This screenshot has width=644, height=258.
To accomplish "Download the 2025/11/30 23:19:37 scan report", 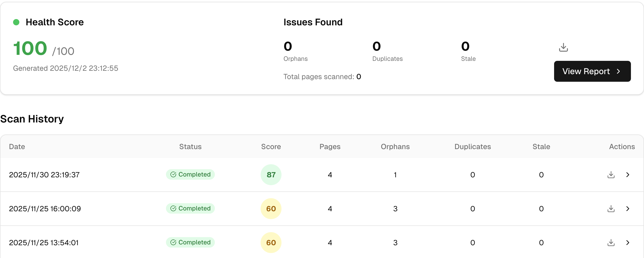I will 611,175.
